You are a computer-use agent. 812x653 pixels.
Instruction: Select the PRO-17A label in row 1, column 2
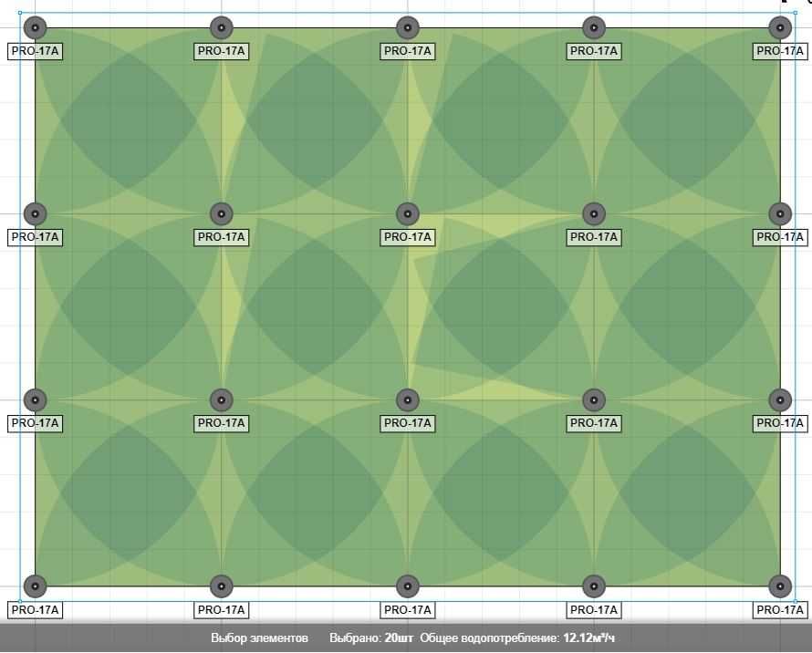(221, 51)
